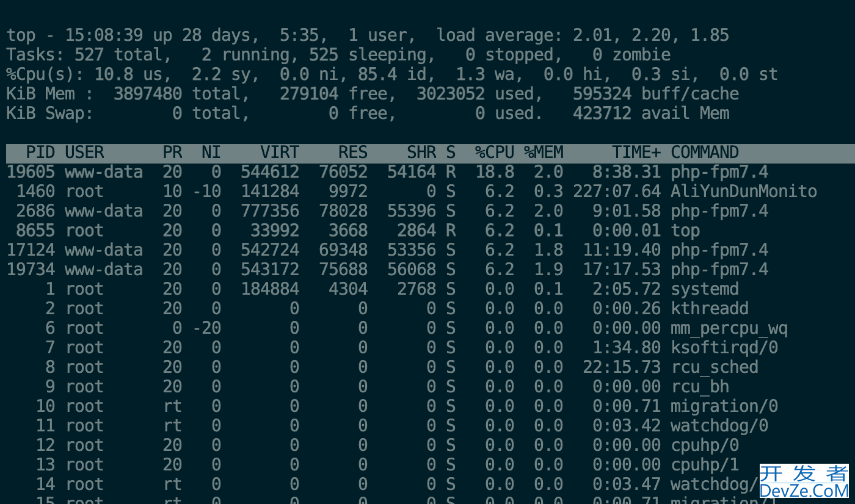Select PID 19605 in process list
Screen dimensions: 855x504
pos(31,172)
